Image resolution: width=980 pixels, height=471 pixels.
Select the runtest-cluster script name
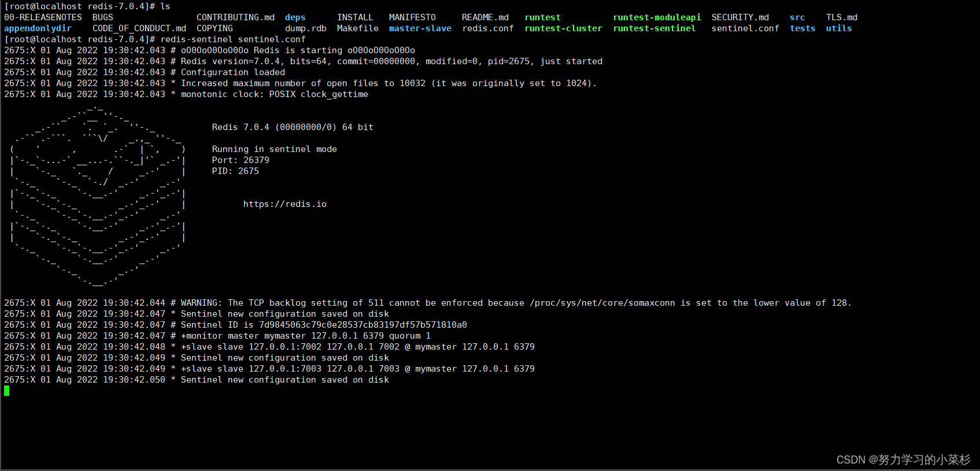click(563, 28)
